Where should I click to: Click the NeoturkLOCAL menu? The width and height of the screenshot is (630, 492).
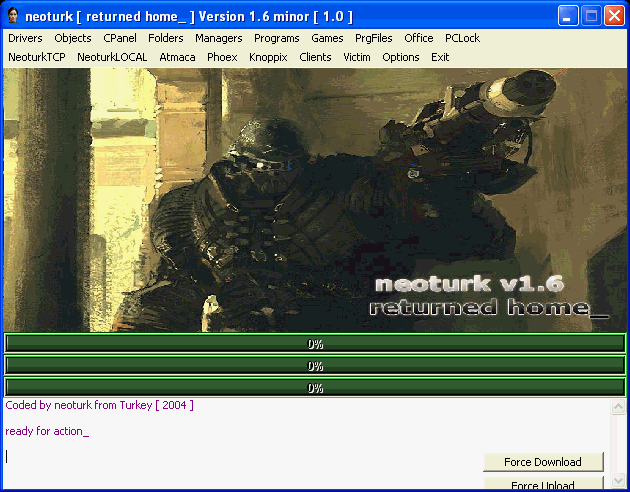112,57
